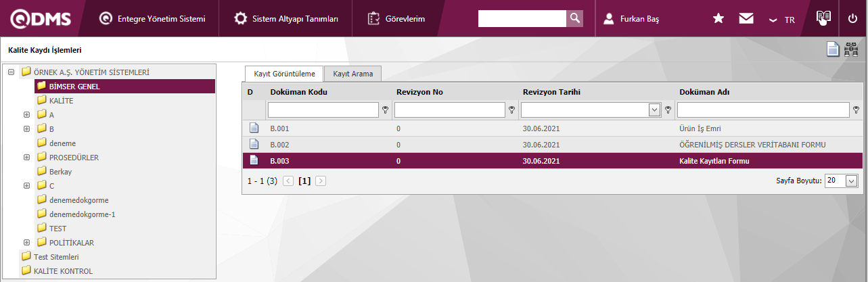868x282 pixels.
Task: Open the help manual book icon
Action: point(823,18)
